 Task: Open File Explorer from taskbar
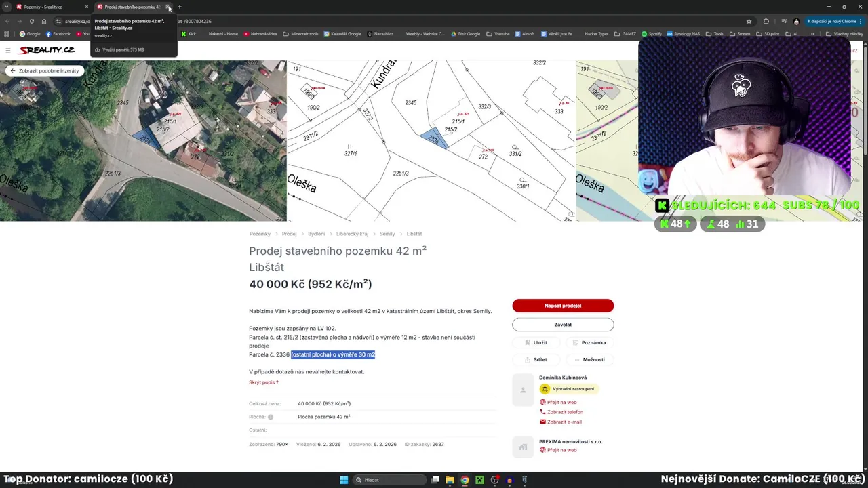(450, 480)
